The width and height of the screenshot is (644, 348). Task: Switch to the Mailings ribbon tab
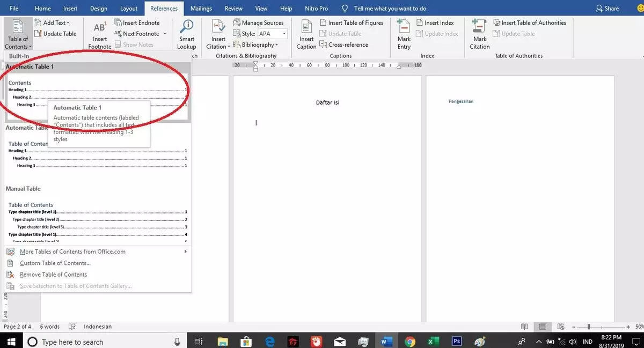201,9
